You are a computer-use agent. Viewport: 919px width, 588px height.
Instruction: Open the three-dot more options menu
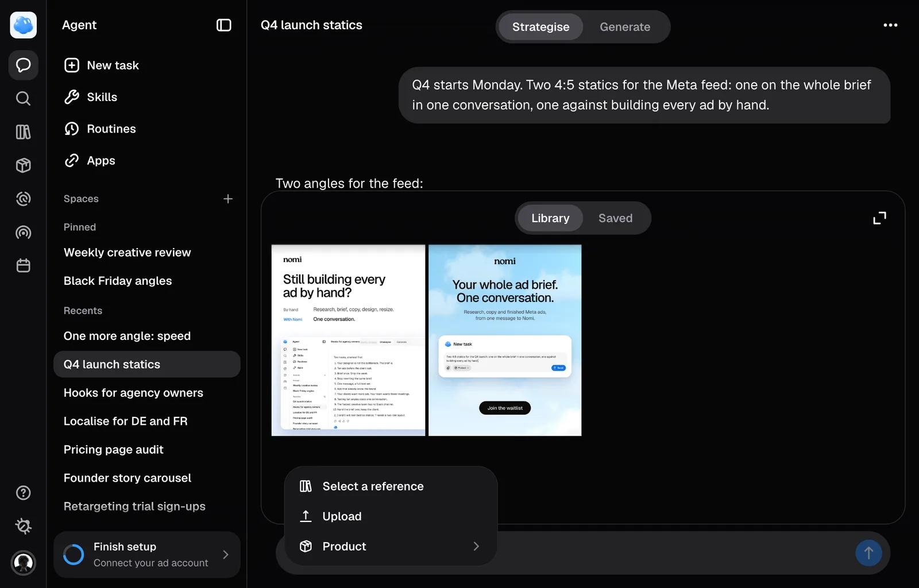[890, 25]
